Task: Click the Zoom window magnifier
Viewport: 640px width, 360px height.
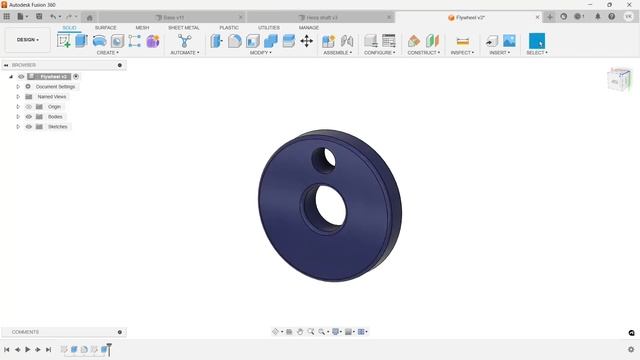Action: [x=311, y=332]
